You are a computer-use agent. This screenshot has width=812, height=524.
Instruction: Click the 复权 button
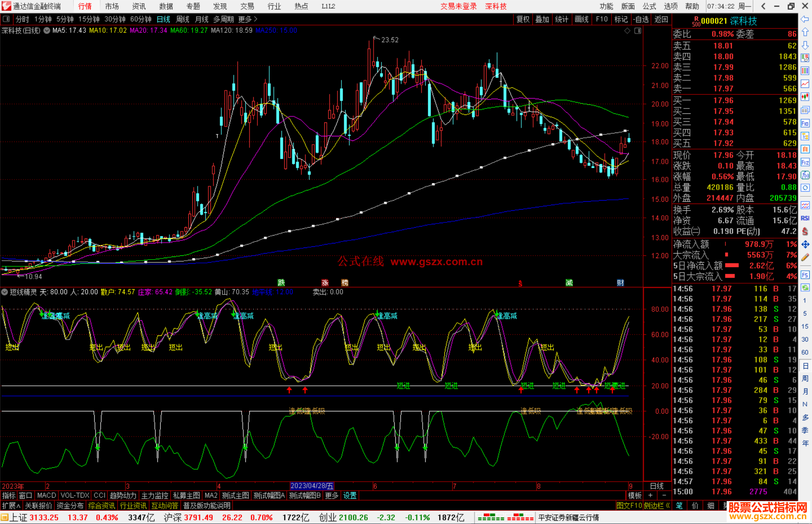[x=523, y=19]
